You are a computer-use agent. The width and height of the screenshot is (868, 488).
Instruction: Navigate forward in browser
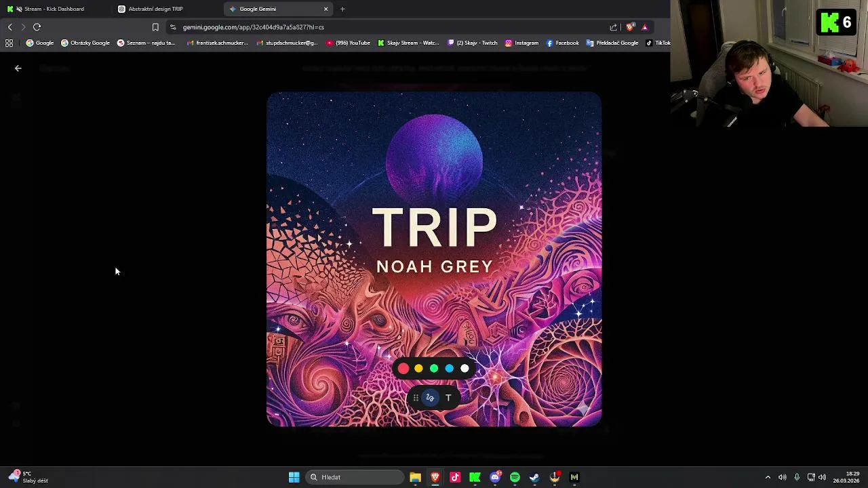[23, 27]
